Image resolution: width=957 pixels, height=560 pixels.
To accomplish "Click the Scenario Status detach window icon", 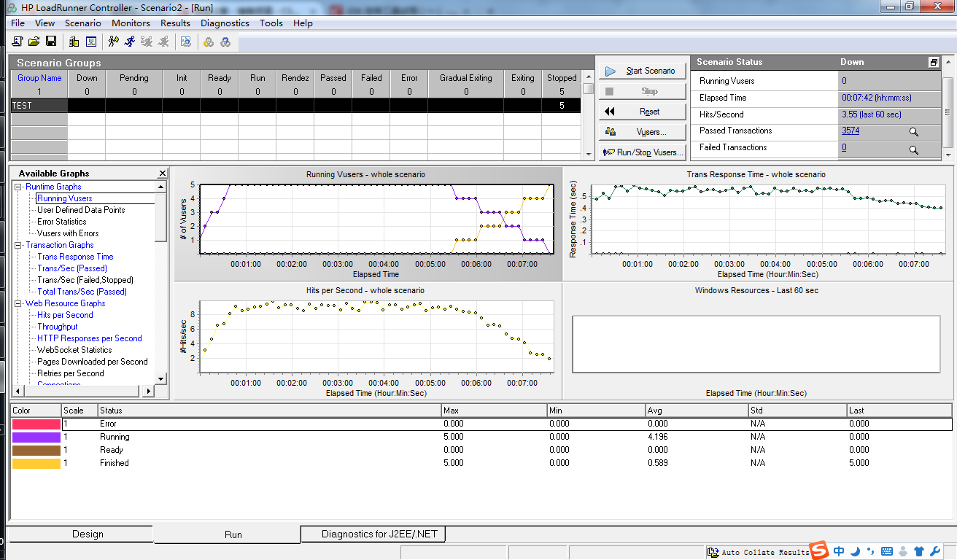I will pos(933,63).
